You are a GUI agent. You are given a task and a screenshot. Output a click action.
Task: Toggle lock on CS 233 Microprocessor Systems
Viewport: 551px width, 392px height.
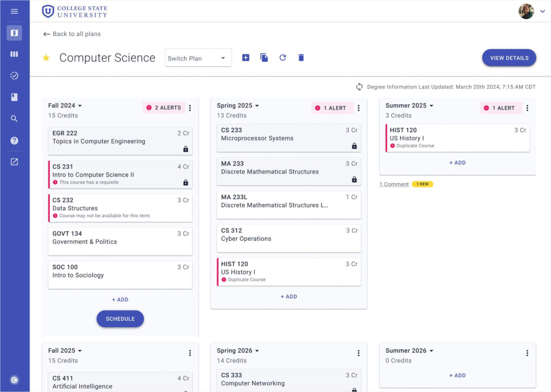click(x=354, y=146)
